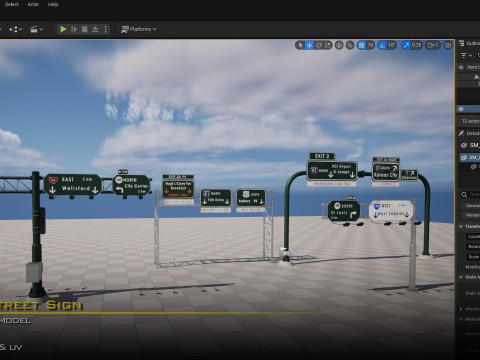The image size is (480, 360).
Task: Open Outliner filter funnel dropdown
Action: coord(466,55)
